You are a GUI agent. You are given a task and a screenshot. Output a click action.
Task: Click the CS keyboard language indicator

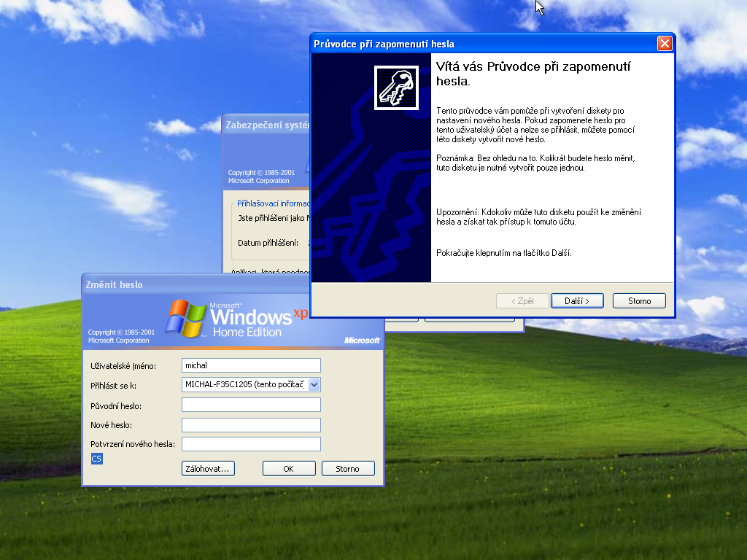pyautogui.click(x=96, y=459)
